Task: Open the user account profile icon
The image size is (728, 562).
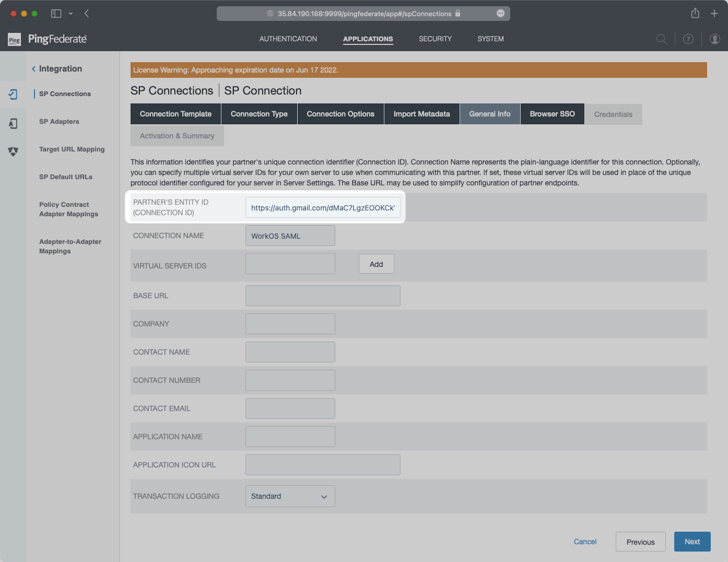Action: point(714,39)
